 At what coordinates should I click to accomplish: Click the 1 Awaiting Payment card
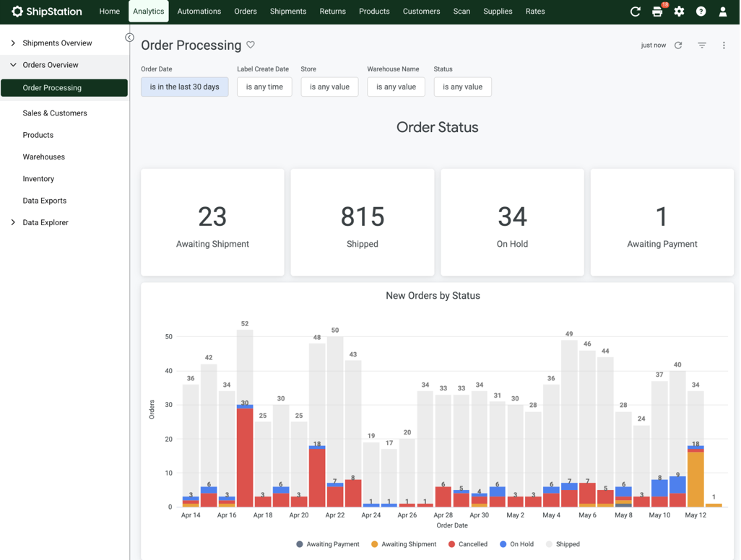[x=662, y=222]
